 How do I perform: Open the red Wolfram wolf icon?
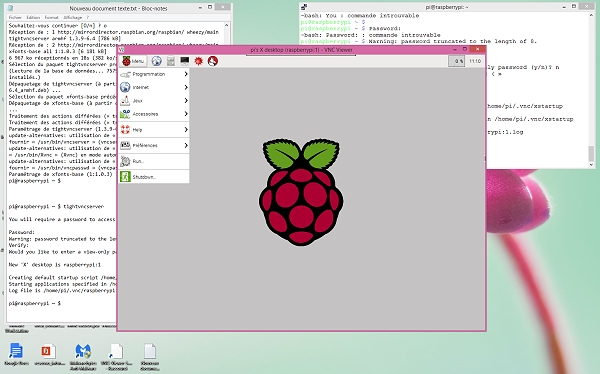tap(213, 61)
